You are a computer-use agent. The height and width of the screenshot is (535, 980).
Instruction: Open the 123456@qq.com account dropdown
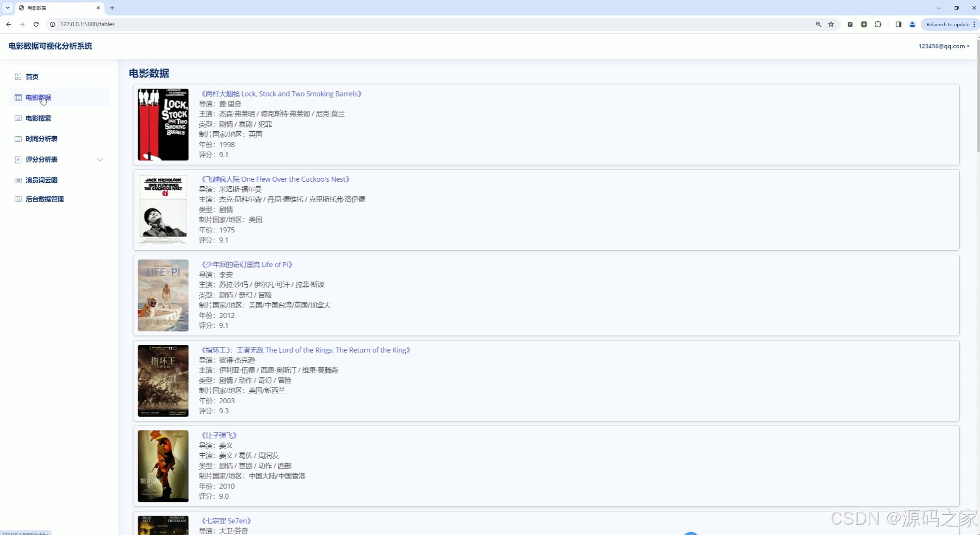click(944, 46)
